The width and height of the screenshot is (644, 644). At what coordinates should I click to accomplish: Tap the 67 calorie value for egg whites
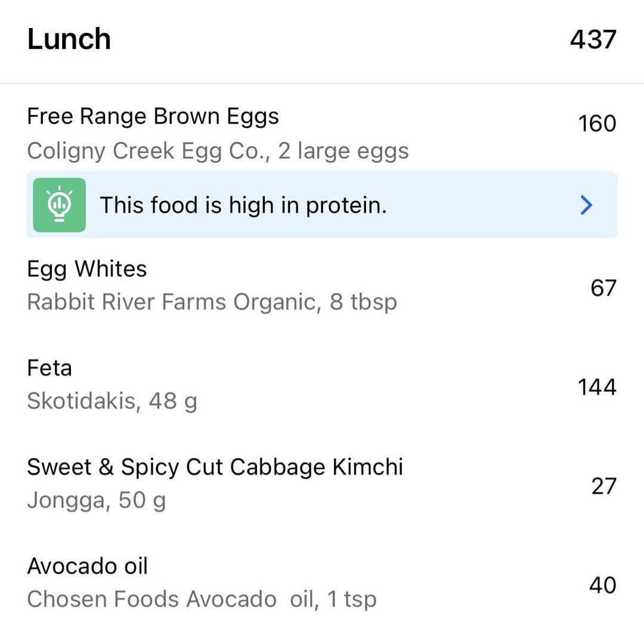coord(603,288)
